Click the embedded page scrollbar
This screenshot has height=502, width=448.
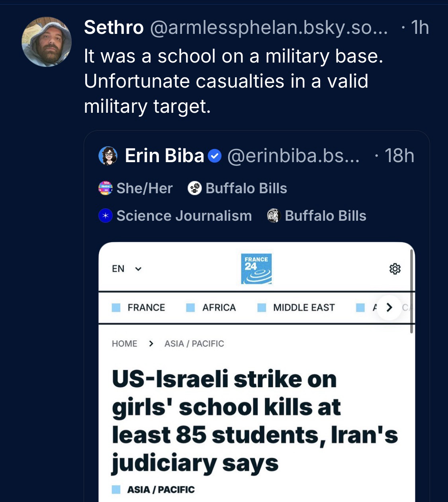click(411, 291)
